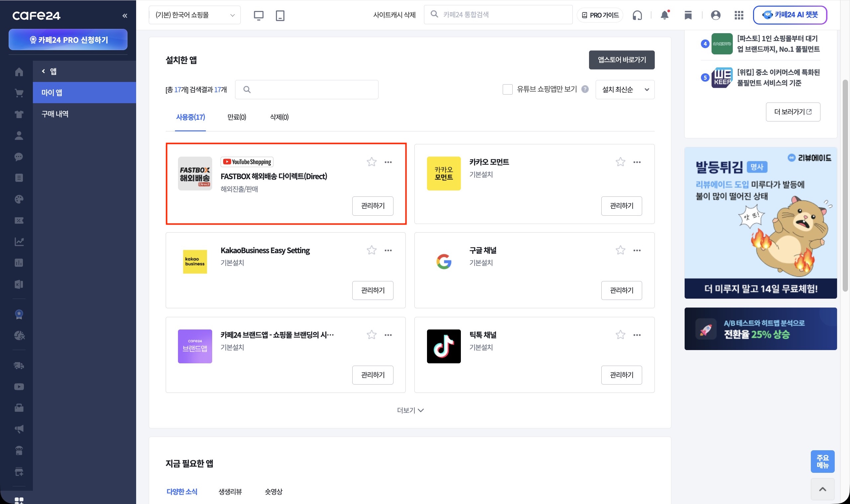This screenshot has height=504, width=850.
Task: Expand the app list with 더보기
Action: [x=410, y=410]
